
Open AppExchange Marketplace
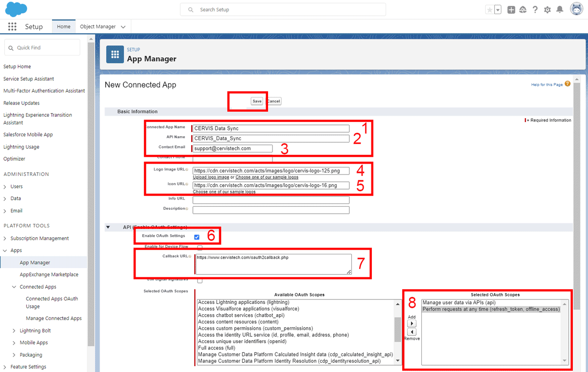tap(49, 274)
